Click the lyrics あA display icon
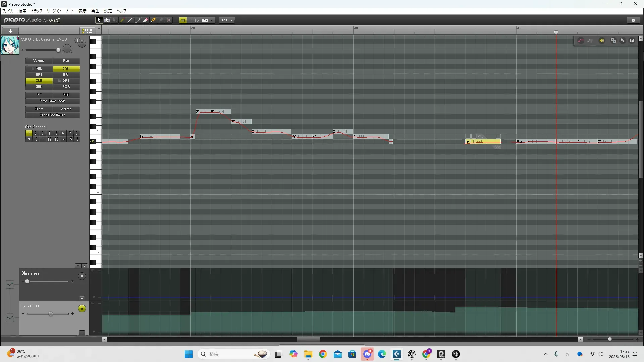 click(623, 41)
